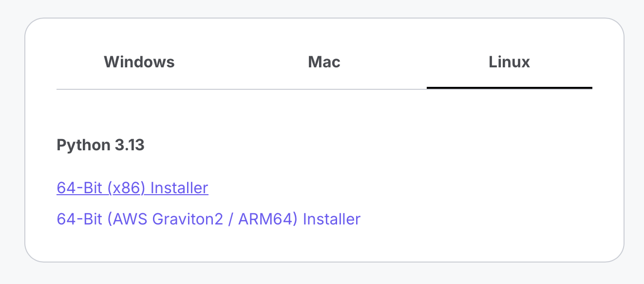
Task: Click the 64-Bit (x86) Installer link
Action: 133,188
